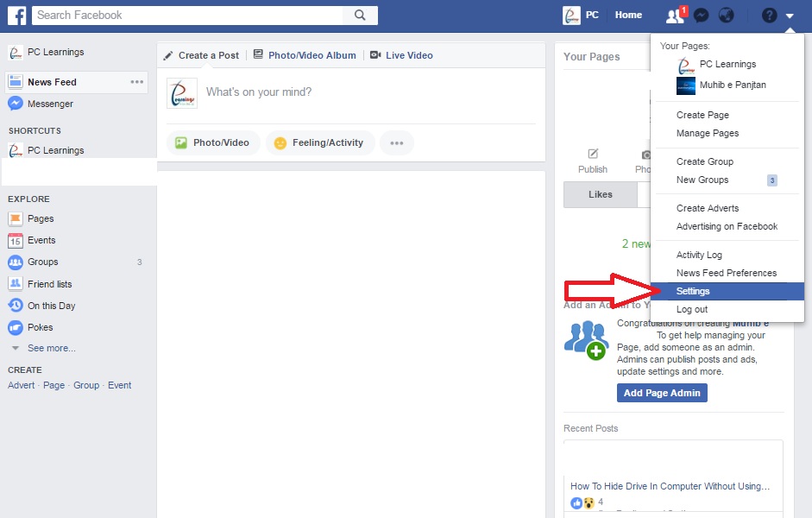Image resolution: width=812 pixels, height=518 pixels.
Task: Click the On this Day clock icon
Action: [x=16, y=306]
